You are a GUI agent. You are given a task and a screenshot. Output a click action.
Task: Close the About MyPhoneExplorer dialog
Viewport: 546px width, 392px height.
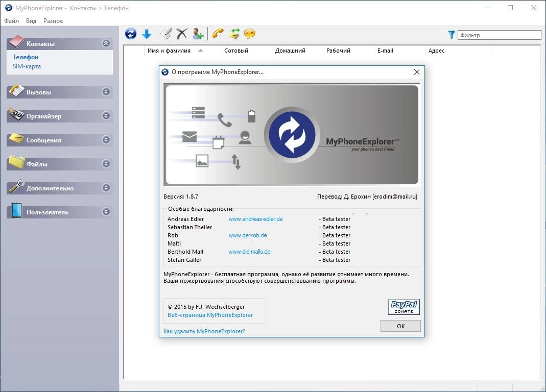point(416,72)
